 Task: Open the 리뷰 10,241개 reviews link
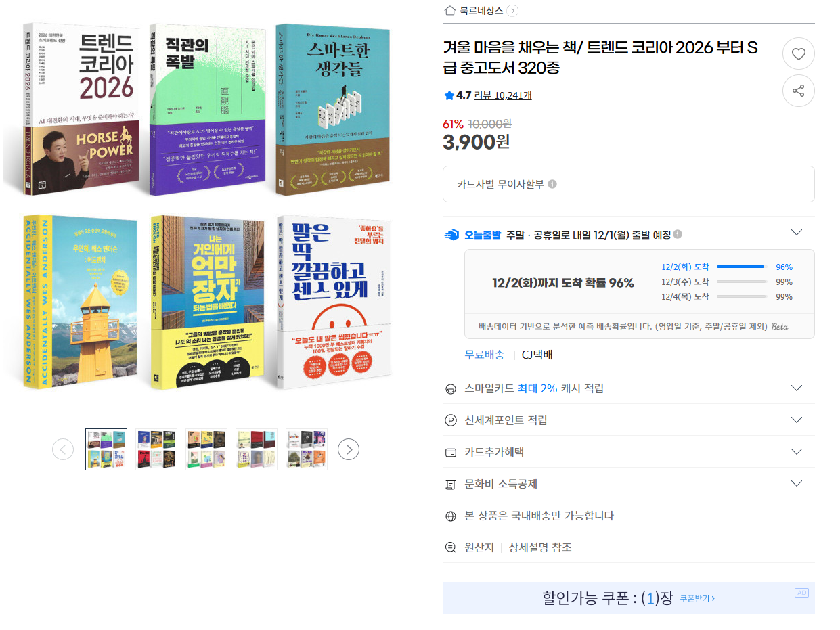tap(503, 95)
